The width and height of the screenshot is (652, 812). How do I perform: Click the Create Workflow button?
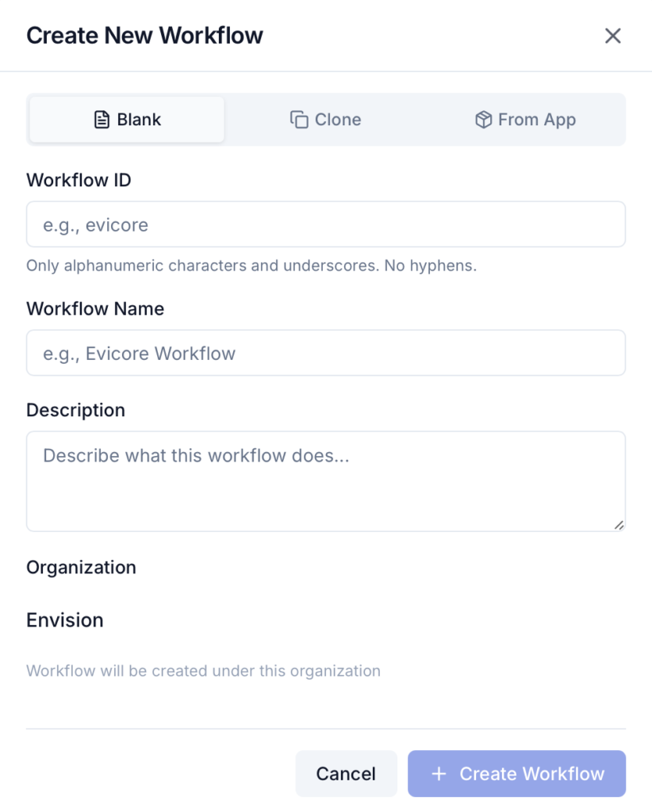click(x=516, y=774)
